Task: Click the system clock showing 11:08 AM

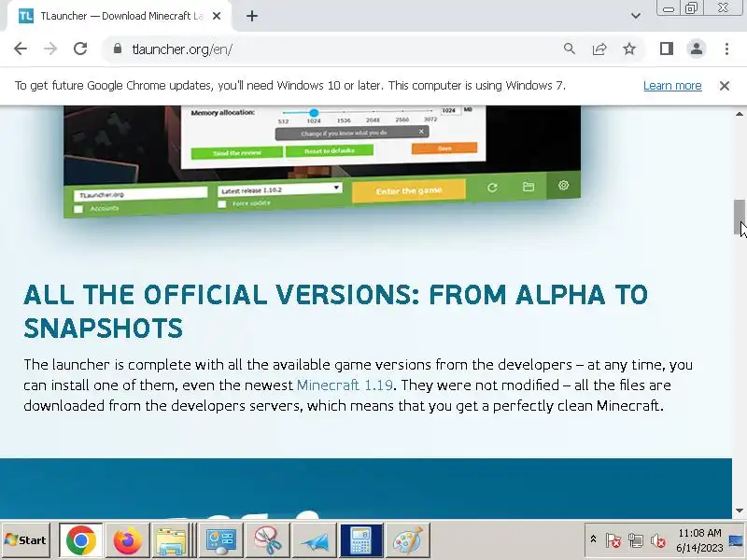Action: (x=699, y=540)
